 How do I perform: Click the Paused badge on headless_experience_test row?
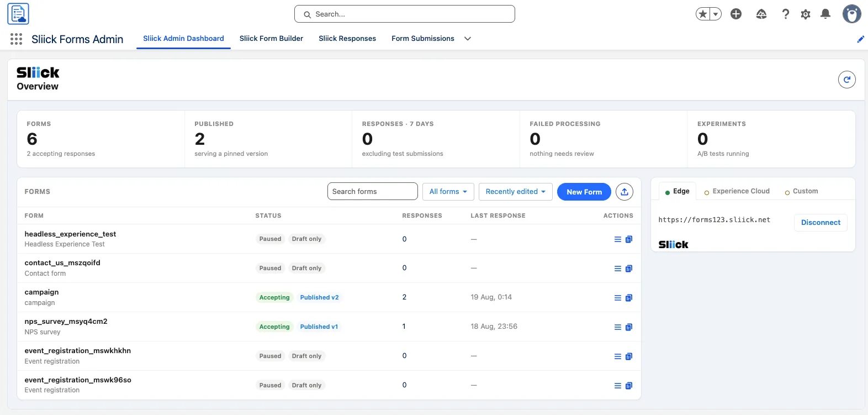click(270, 239)
